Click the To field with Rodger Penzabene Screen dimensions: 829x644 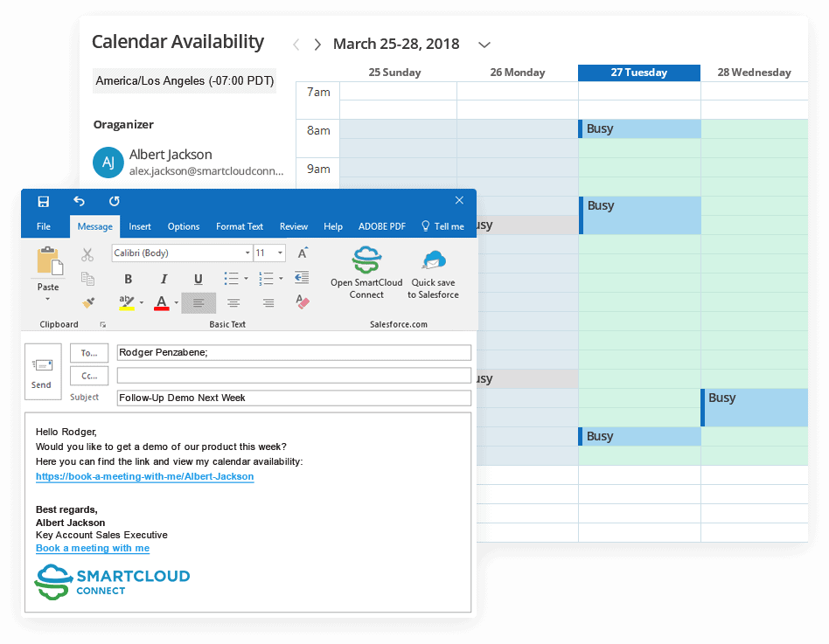(x=294, y=353)
